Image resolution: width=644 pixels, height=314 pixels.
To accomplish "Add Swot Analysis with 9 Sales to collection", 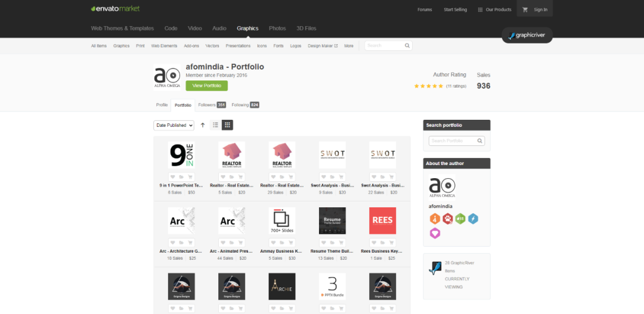I will click(x=332, y=178).
